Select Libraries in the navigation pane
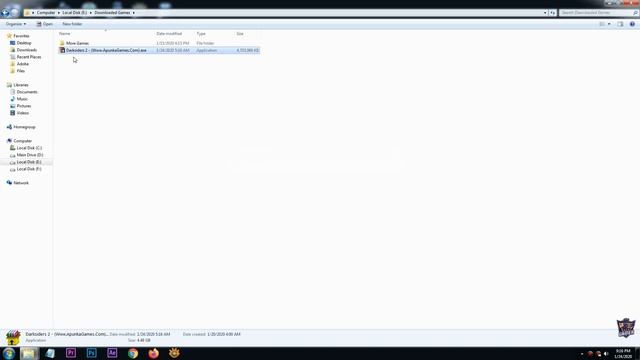Screen dimensions: 640x360 [x=21, y=85]
